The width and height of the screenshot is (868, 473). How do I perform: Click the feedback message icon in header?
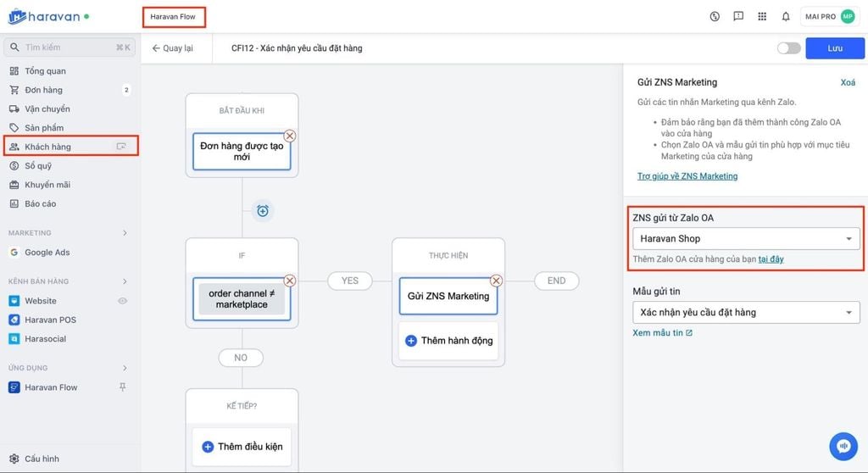pos(738,16)
